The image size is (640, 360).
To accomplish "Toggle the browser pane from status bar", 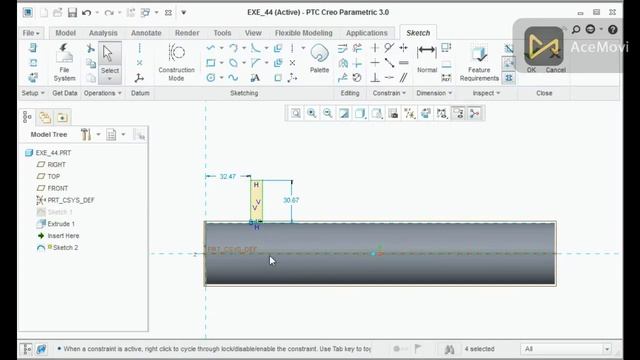I will (41, 349).
